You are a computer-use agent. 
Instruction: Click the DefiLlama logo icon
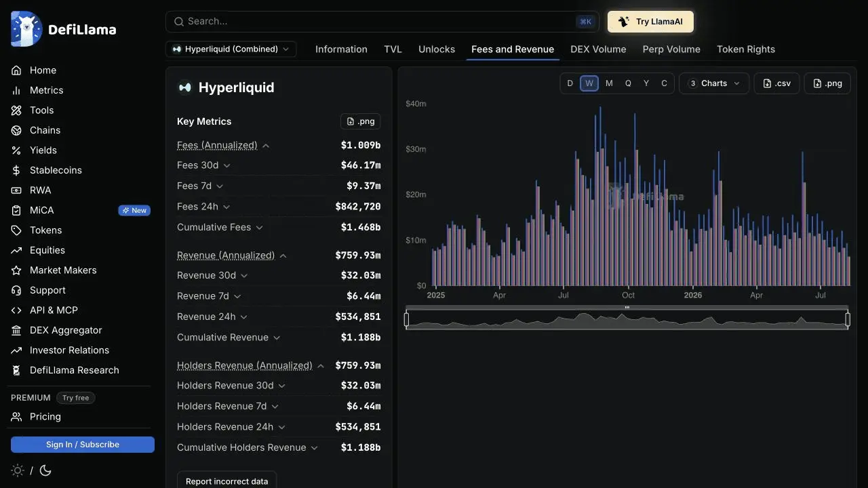coord(26,29)
